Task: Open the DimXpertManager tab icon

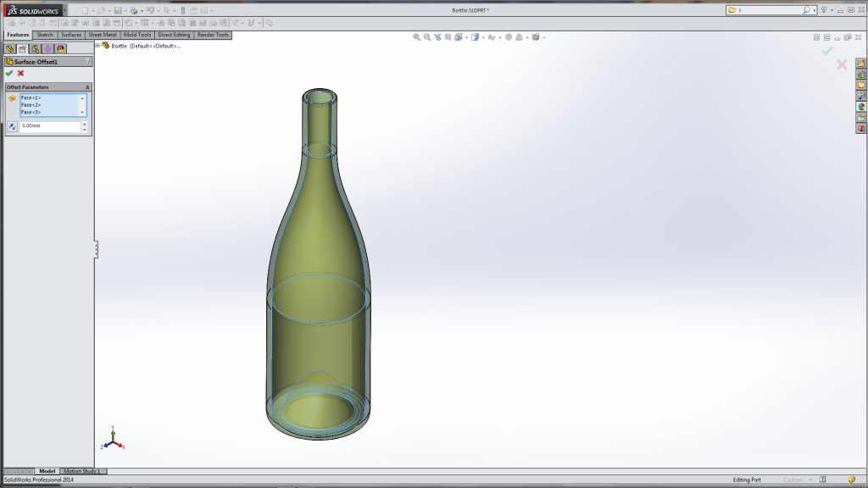Action: [47, 49]
